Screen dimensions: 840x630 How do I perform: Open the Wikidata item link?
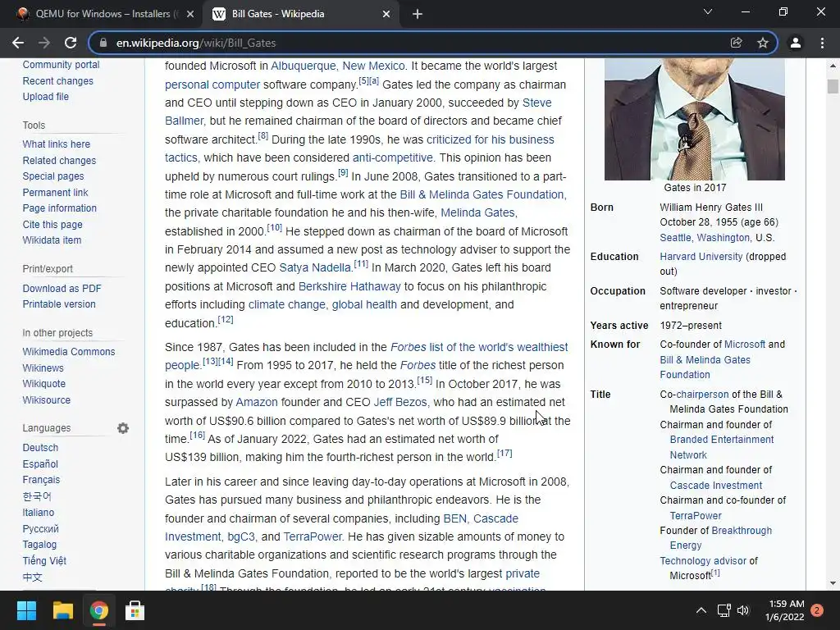(x=52, y=240)
